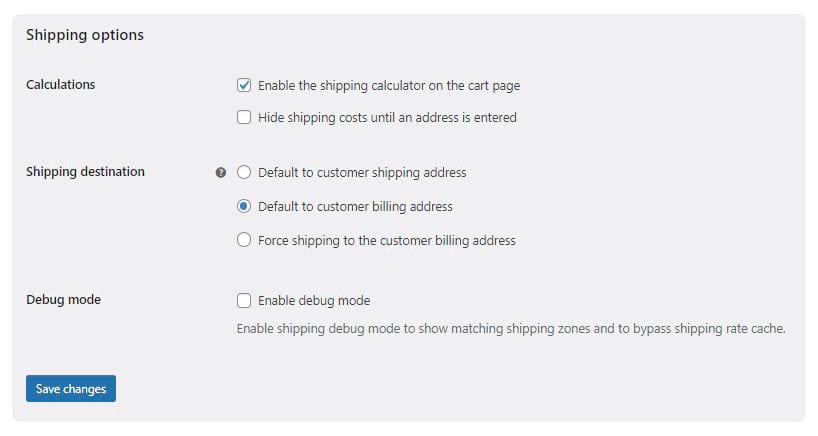Select Default to customer billing address radio

tap(244, 206)
